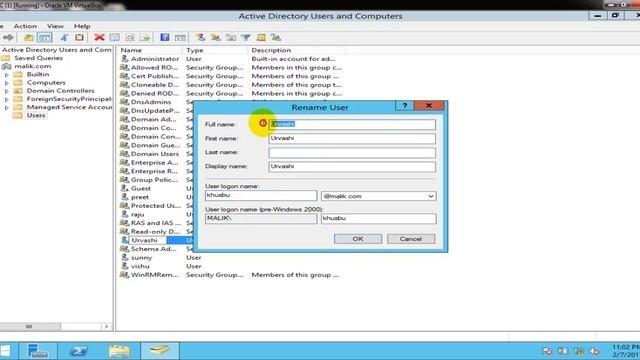Expand the Domain Controllers tree node
Image resolution: width=640 pixels, height=360 pixels.
tap(7, 91)
